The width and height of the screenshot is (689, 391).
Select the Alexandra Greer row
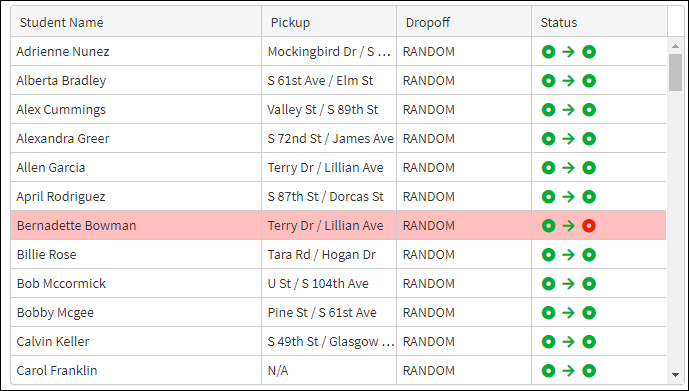tap(338, 138)
